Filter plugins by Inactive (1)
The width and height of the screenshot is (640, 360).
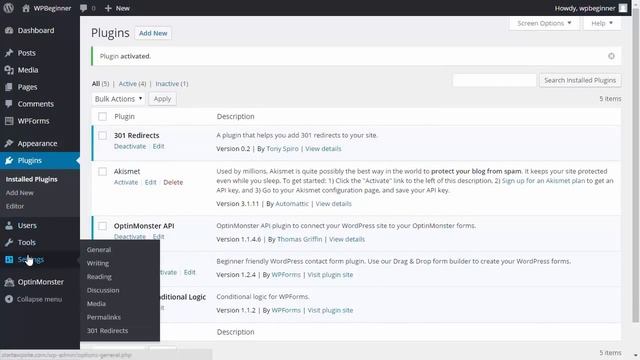(x=172, y=84)
